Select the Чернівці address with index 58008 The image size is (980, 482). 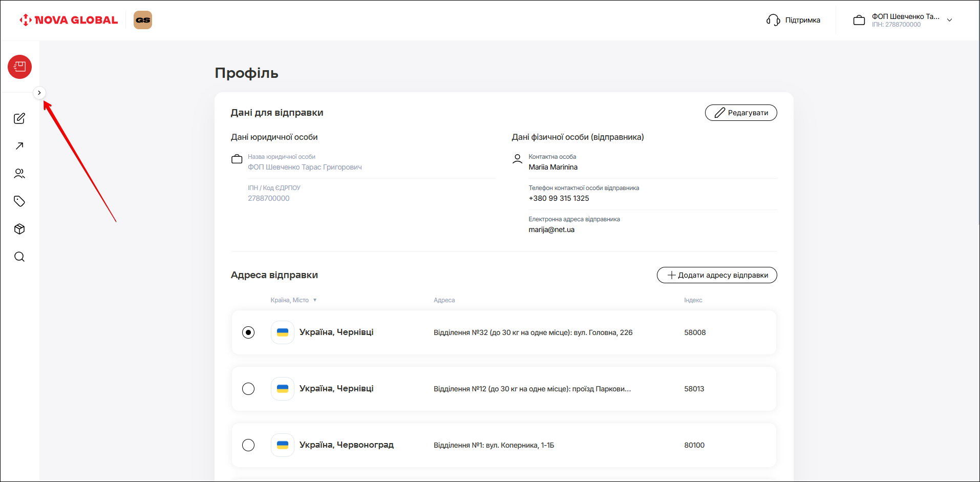point(248,332)
